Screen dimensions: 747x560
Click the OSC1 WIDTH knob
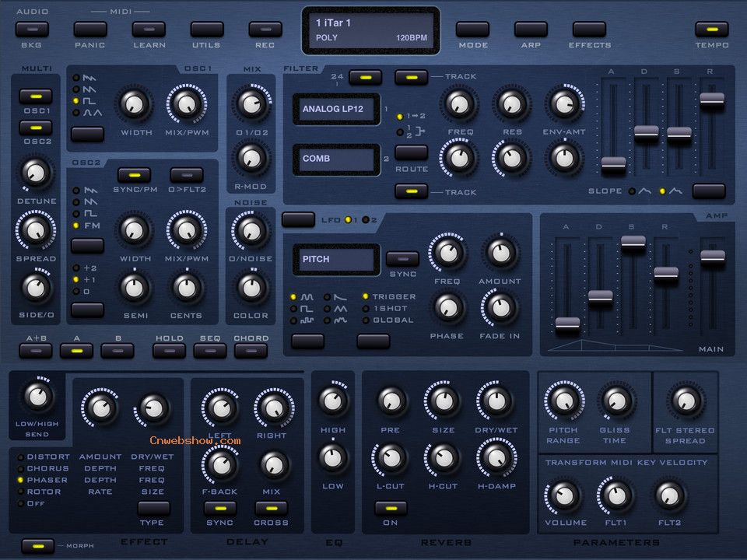(135, 103)
